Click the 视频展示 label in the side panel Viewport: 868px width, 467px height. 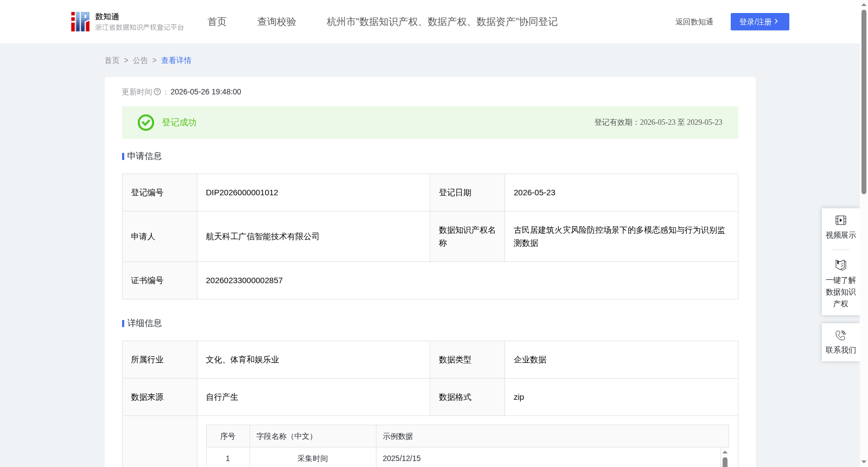(x=841, y=235)
